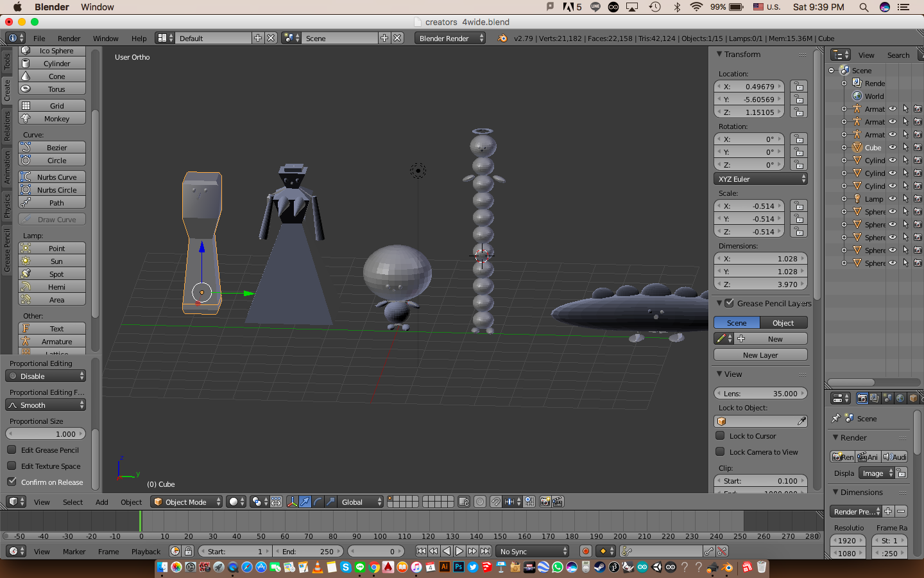
Task: Open the Render menu in top bar
Action: tap(69, 39)
